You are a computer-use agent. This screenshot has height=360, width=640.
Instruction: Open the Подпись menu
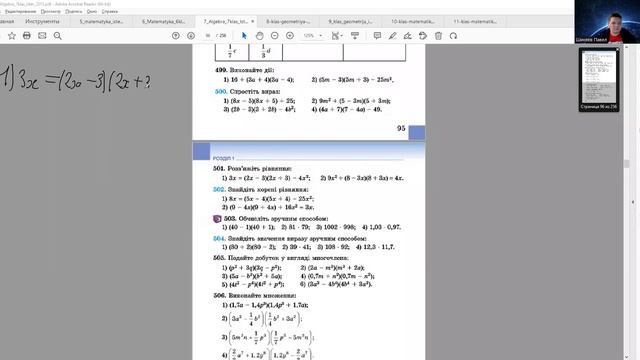tap(74, 11)
